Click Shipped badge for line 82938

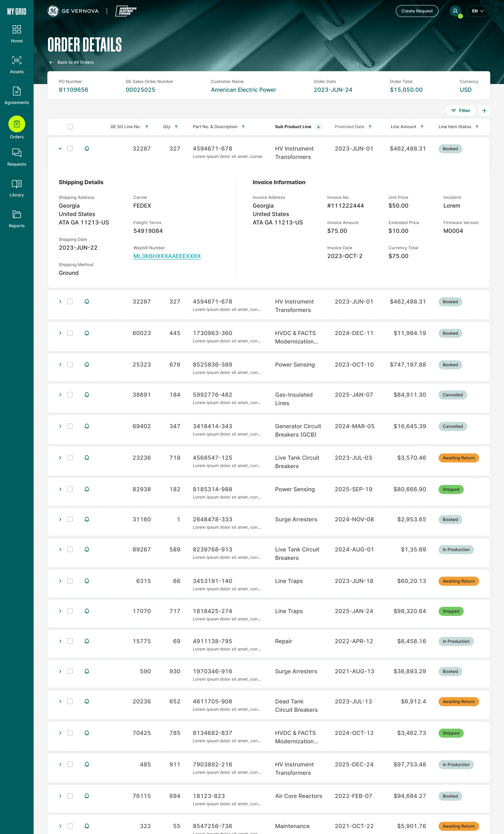click(x=451, y=489)
